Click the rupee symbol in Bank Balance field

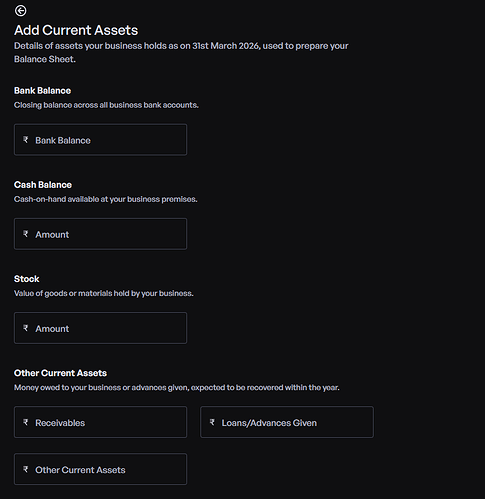coord(26,140)
